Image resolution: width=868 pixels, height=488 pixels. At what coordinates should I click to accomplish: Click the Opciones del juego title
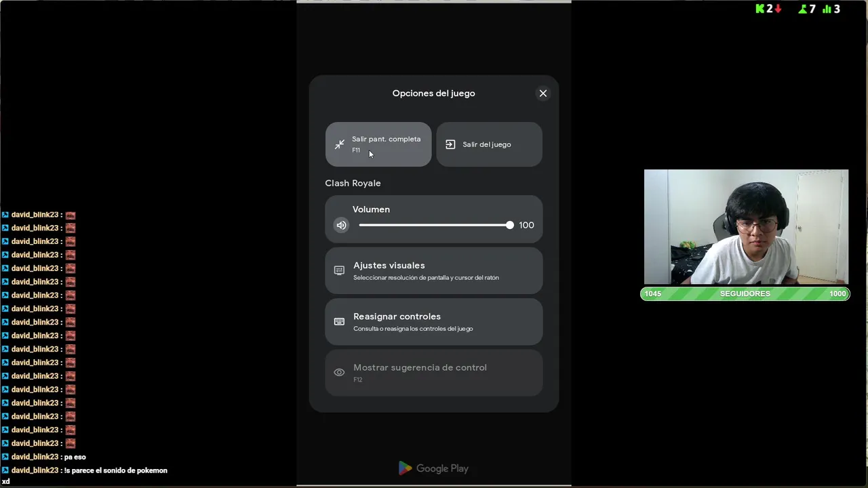(433, 94)
